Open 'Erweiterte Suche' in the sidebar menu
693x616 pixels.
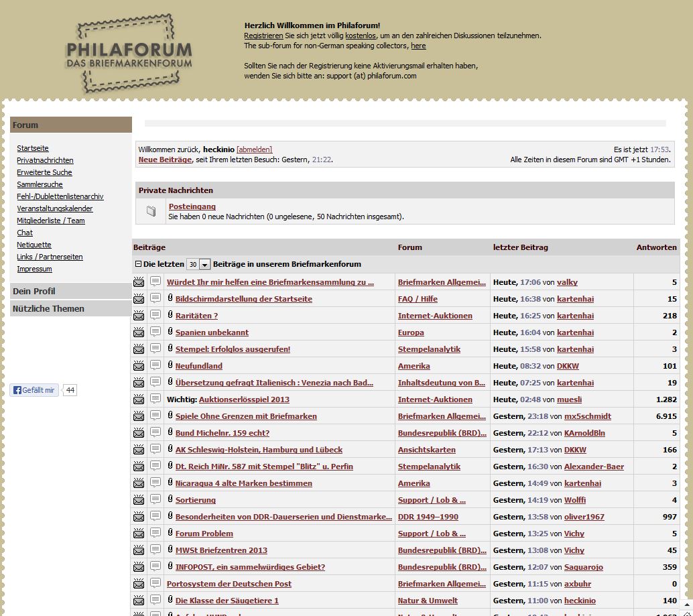[44, 172]
